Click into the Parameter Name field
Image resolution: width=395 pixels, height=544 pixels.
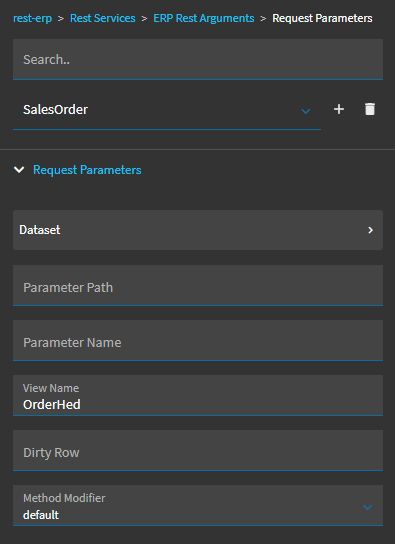(198, 341)
